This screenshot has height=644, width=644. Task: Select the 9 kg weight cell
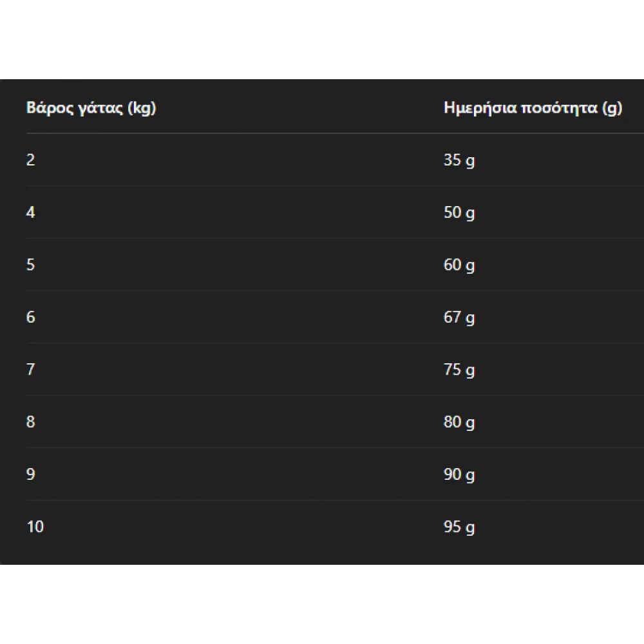point(31,474)
